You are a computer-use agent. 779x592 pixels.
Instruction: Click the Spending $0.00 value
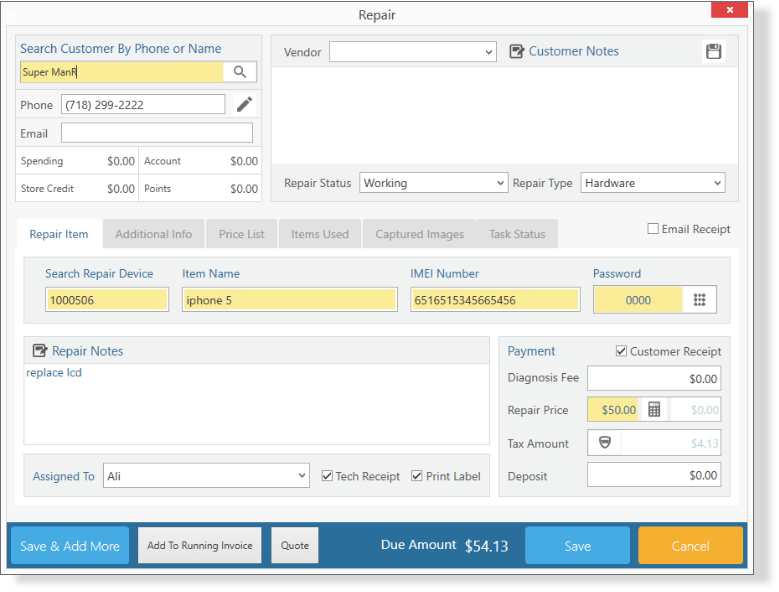point(121,161)
